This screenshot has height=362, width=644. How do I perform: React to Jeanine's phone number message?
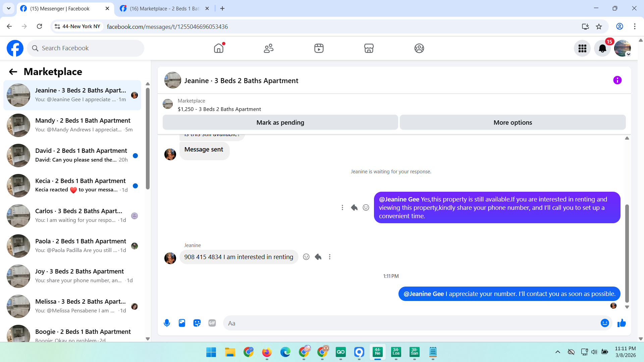306,257
